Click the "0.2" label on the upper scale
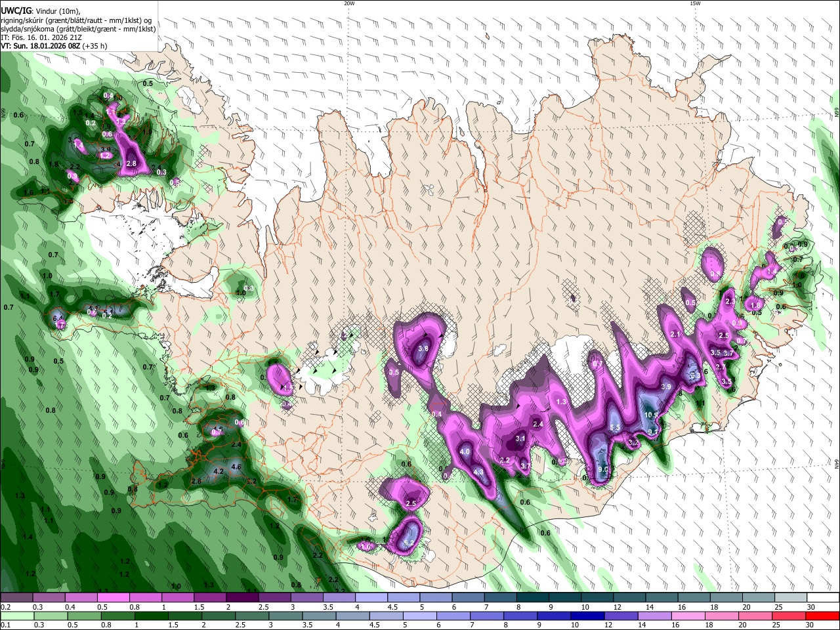Image resolution: width=840 pixels, height=630 pixels. (x=5, y=607)
